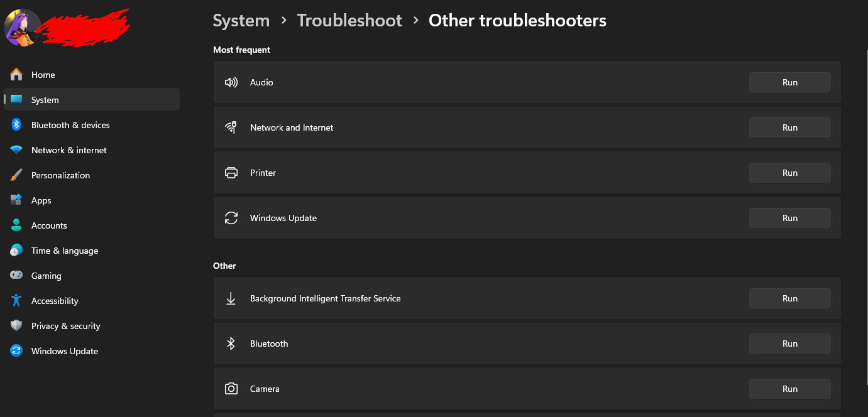Run the Windows Update troubleshooter
This screenshot has width=868, height=417.
click(x=790, y=218)
